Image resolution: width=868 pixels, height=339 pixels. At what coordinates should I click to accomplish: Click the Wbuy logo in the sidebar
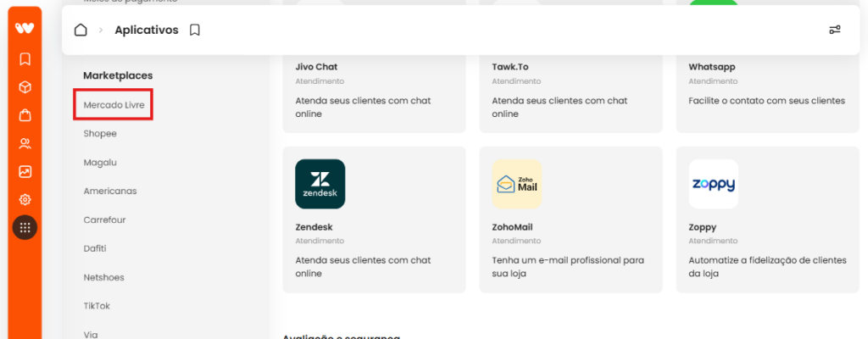[25, 28]
